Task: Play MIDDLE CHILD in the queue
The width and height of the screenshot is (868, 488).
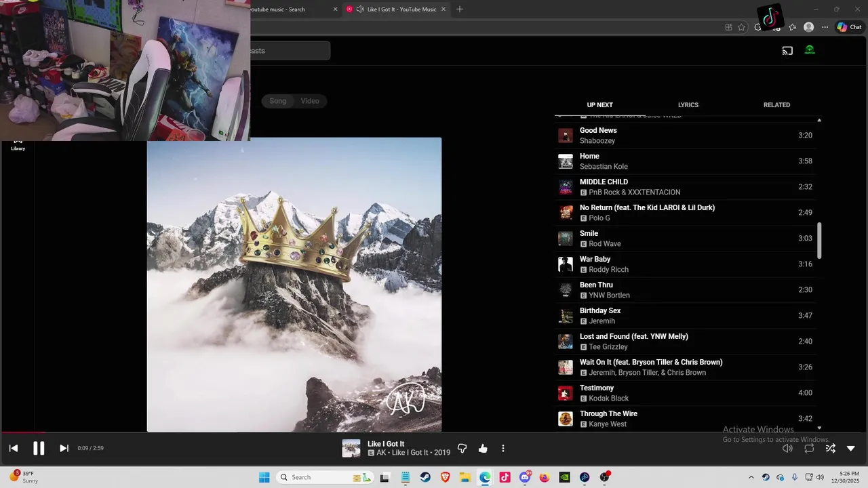Action: [685, 187]
